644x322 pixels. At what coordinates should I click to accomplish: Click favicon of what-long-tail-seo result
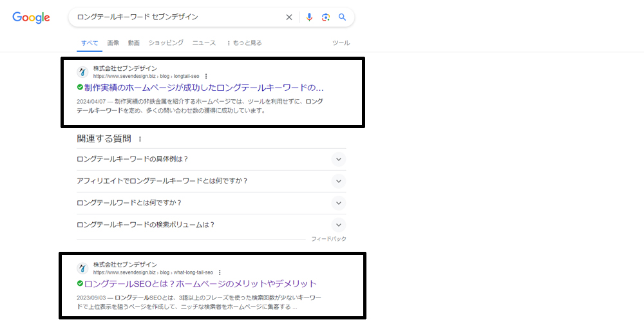click(x=82, y=269)
